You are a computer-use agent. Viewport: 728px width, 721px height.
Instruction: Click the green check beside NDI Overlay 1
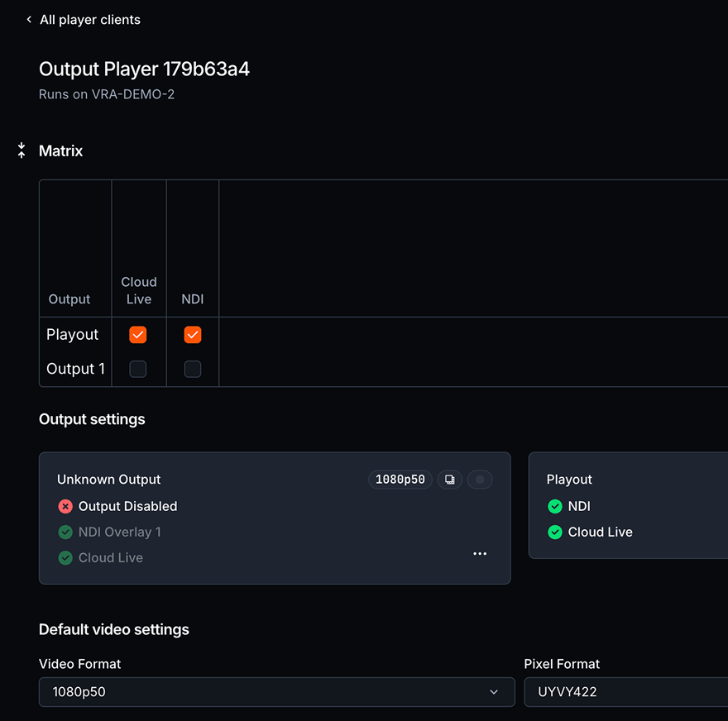[x=65, y=532]
